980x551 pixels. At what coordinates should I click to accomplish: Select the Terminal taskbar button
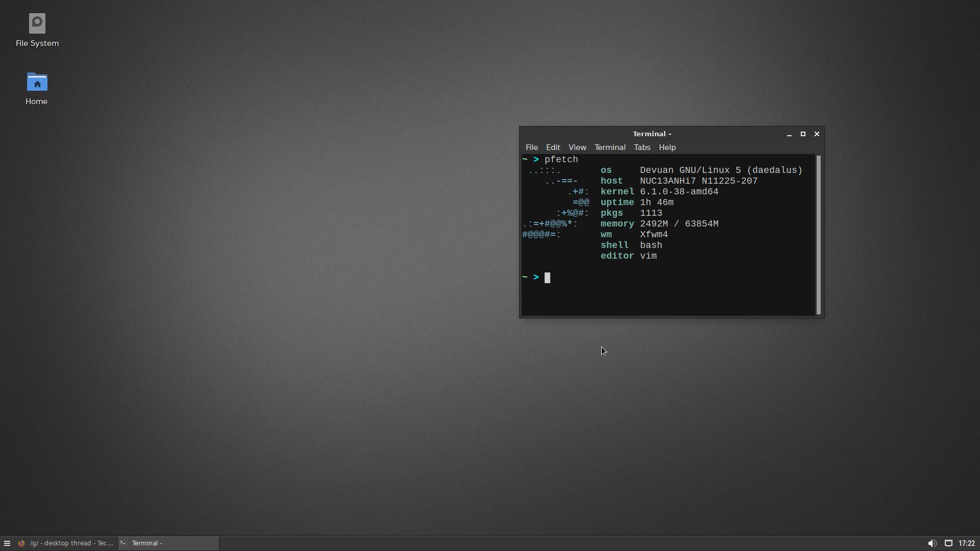pyautogui.click(x=168, y=543)
